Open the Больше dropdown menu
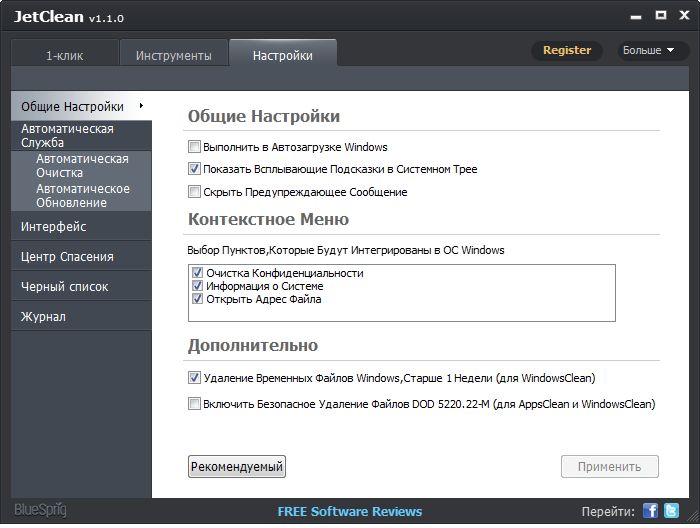This screenshot has width=700, height=528. pos(649,50)
